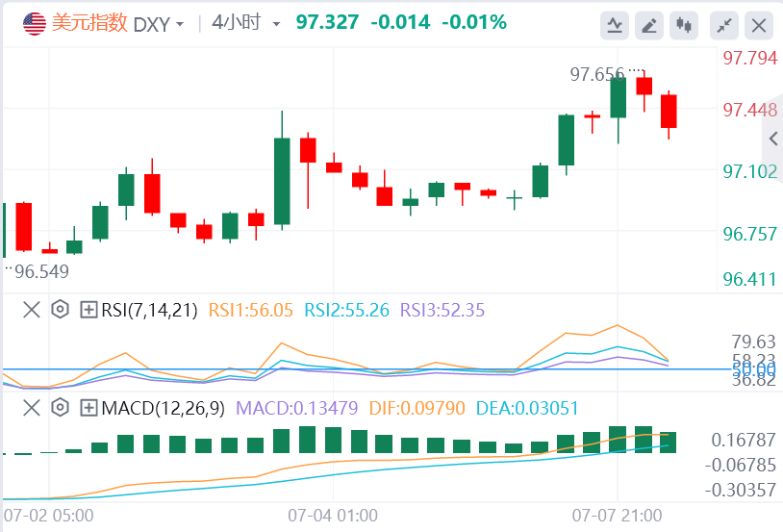Open the candlestick chart type icon

coord(686,25)
